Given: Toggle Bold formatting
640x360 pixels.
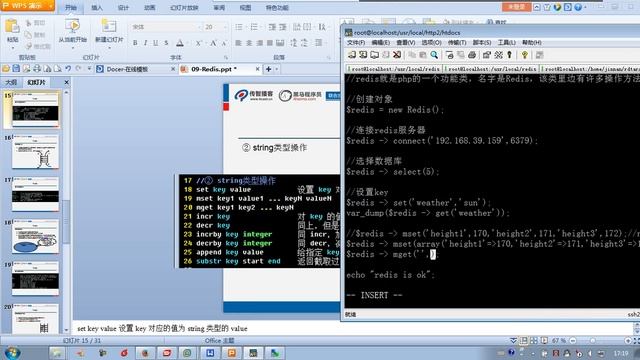Looking at the screenshot, I should point(135,43).
